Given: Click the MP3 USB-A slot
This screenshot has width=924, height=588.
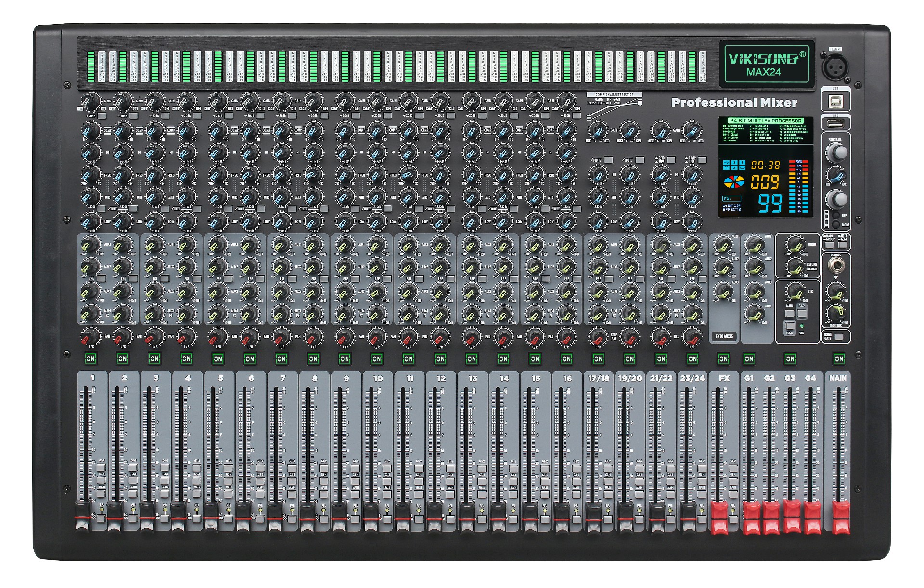Looking at the screenshot, I should pyautogui.click(x=835, y=124).
